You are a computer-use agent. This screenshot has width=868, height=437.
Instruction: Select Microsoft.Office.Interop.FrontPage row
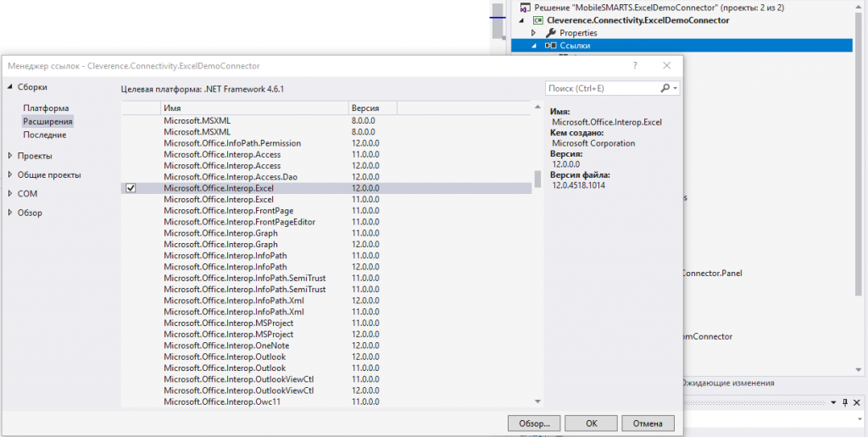(326, 211)
